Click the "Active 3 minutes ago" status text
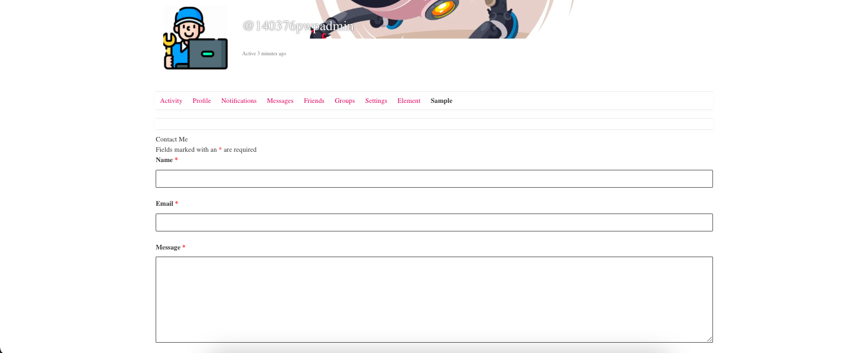Screen dimensions: 868x353 (264, 54)
